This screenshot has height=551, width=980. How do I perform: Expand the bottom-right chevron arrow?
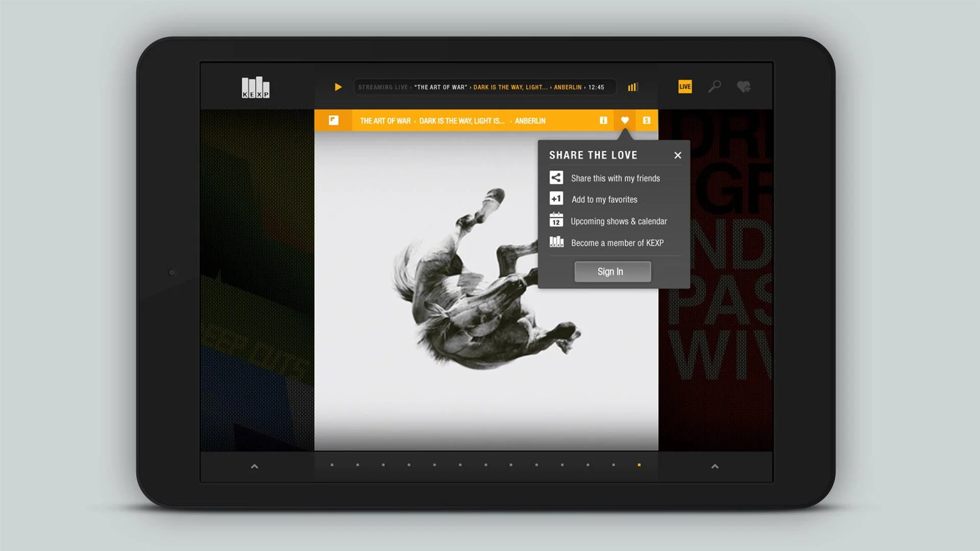[x=715, y=466]
